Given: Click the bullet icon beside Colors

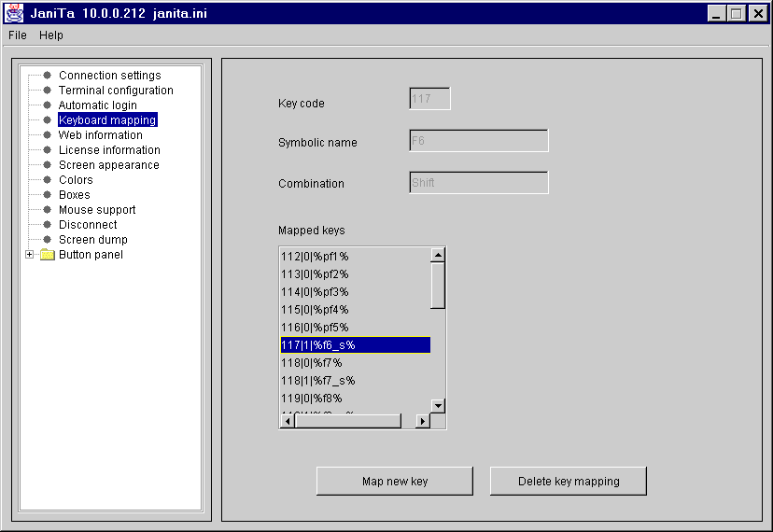Looking at the screenshot, I should (48, 179).
